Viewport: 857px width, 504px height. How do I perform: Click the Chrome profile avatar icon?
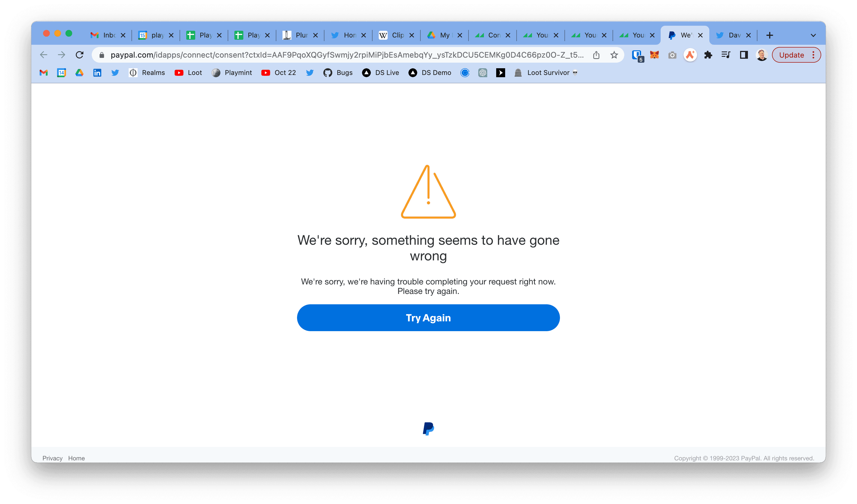pos(761,55)
